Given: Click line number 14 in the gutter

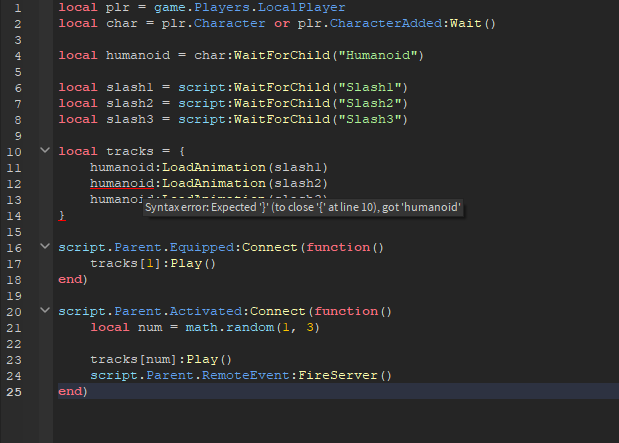Looking at the screenshot, I should point(14,216).
